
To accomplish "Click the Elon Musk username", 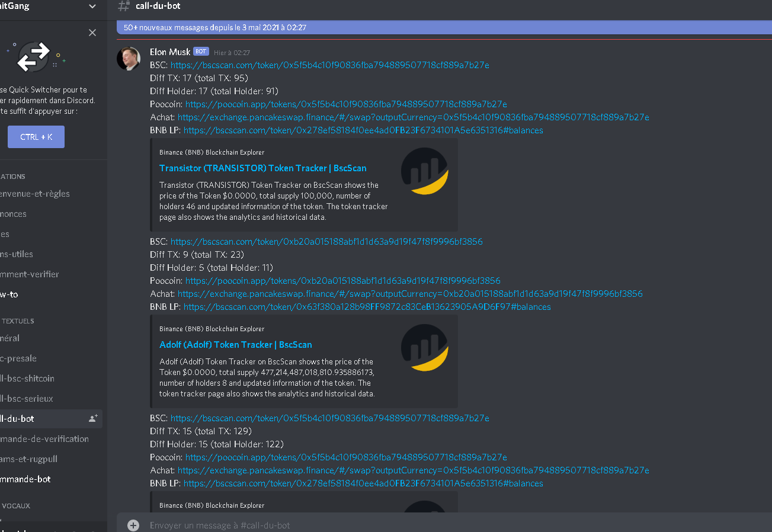I will [170, 52].
